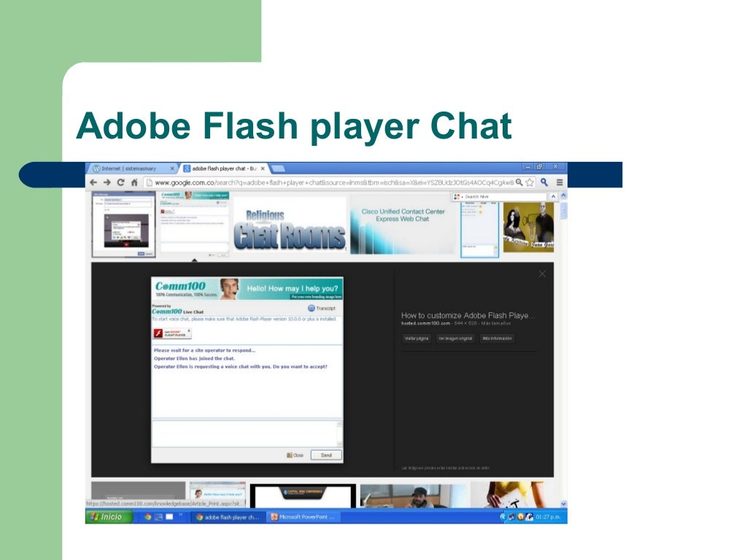Open the Cisco Unified Contact Center image result
The image size is (747, 560).
point(403,225)
